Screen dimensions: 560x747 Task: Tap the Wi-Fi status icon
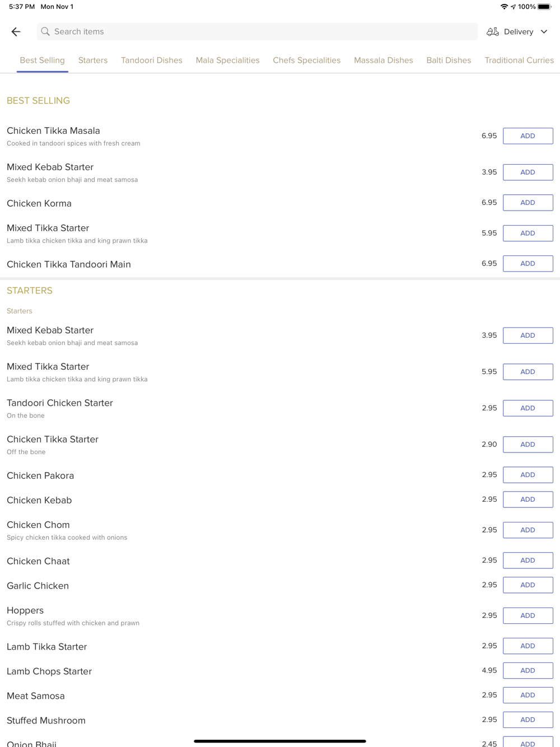click(x=504, y=7)
